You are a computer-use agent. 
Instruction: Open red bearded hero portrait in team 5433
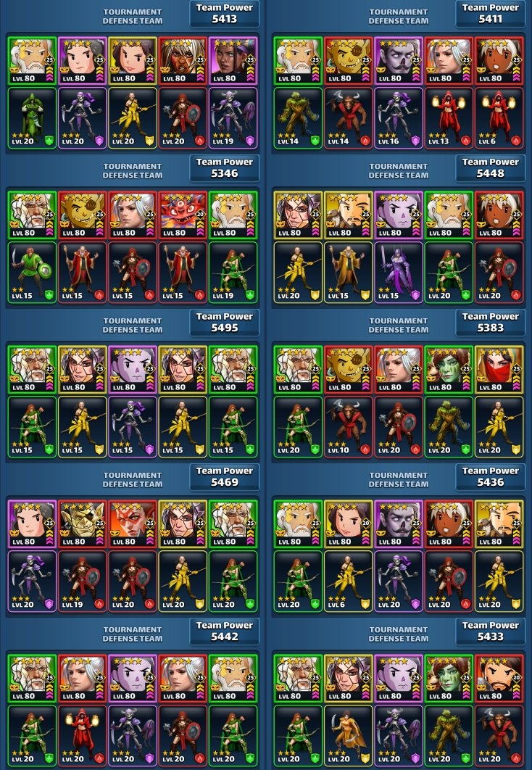pyautogui.click(x=499, y=678)
